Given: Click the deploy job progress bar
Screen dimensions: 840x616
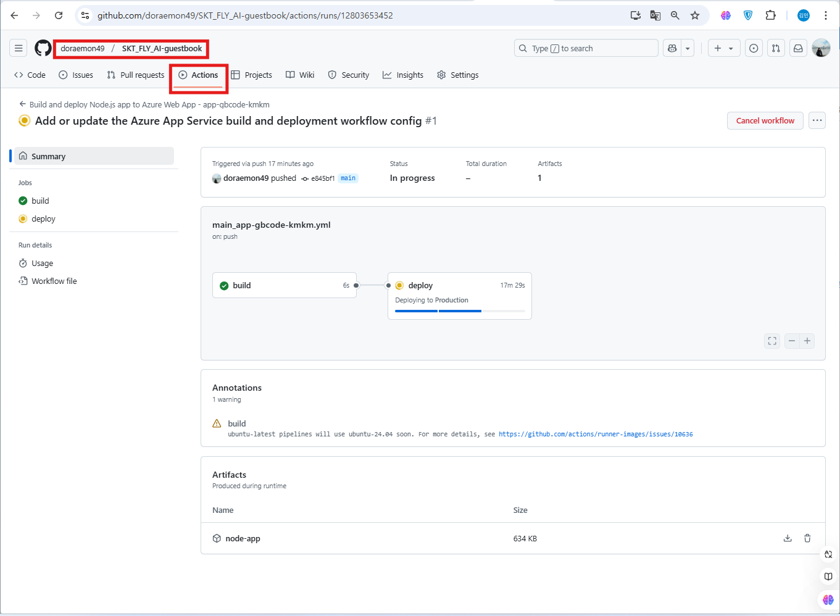Looking at the screenshot, I should [459, 310].
